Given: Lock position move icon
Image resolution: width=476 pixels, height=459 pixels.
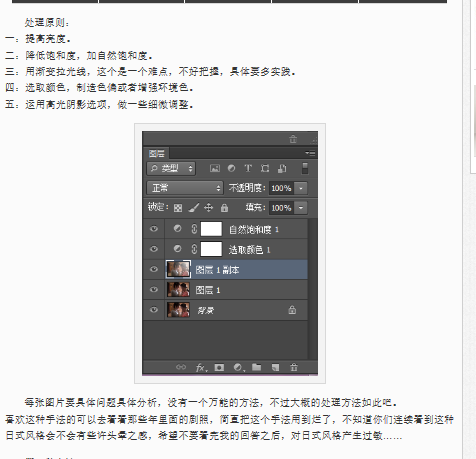Looking at the screenshot, I should tap(209, 208).
